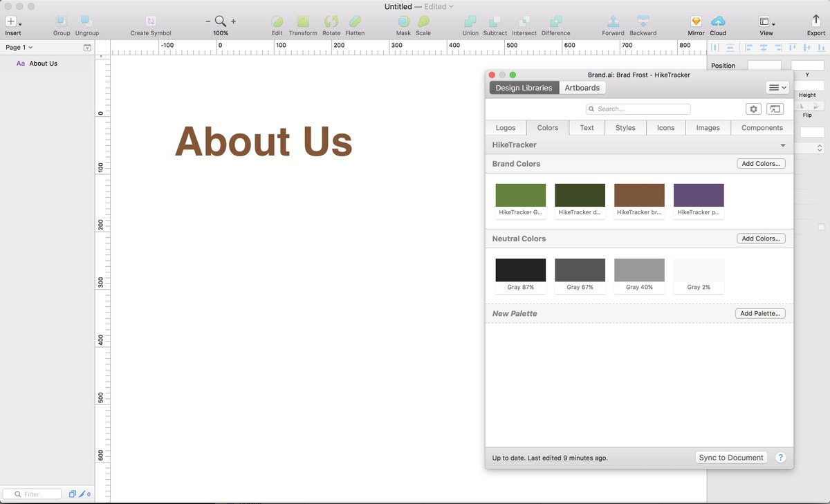Open the Brand.ai hamburger menu dropdown
This screenshot has width=830, height=504.
[777, 88]
